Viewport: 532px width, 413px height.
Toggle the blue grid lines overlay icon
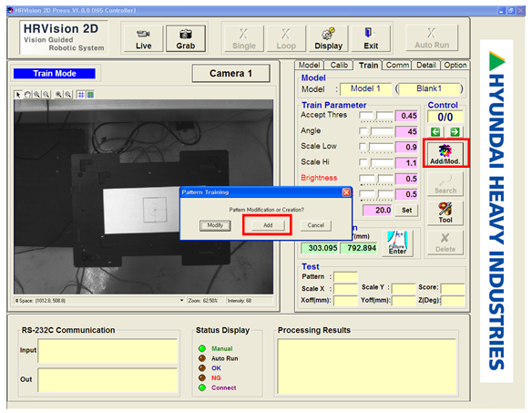pos(81,95)
